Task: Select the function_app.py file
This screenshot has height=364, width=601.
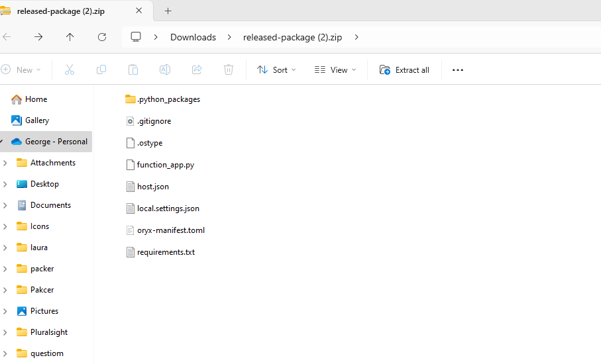Action: coord(165,165)
